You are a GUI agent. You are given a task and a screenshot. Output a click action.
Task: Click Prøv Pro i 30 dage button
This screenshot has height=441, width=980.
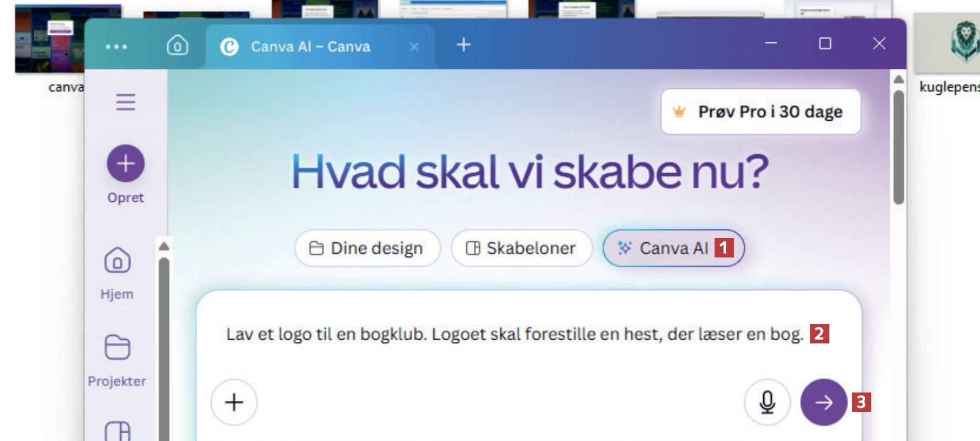(760, 112)
